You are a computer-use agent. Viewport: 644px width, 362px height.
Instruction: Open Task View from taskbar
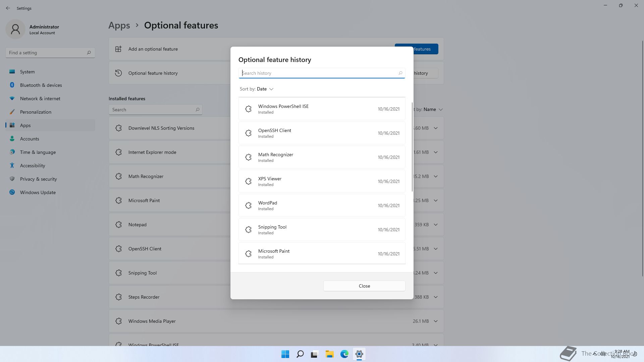pos(315,354)
